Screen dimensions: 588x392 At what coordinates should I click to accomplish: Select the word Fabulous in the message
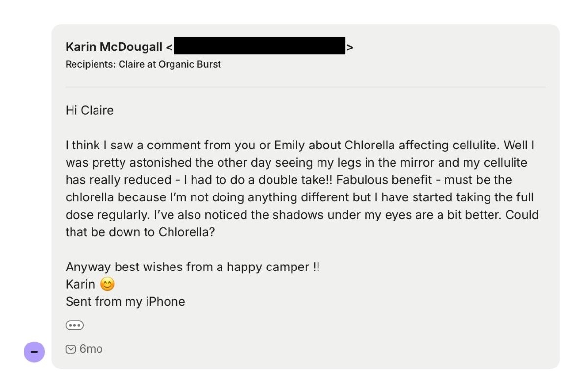360,180
